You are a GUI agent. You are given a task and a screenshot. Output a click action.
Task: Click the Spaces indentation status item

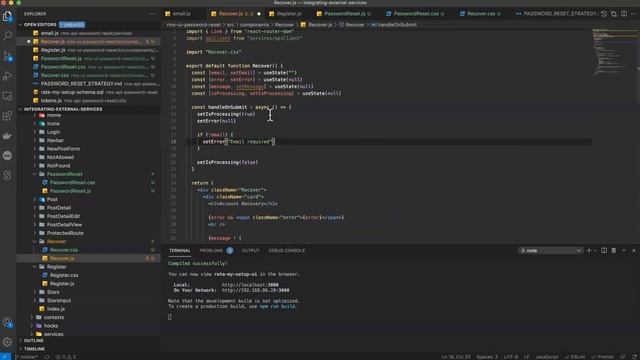tap(487, 357)
